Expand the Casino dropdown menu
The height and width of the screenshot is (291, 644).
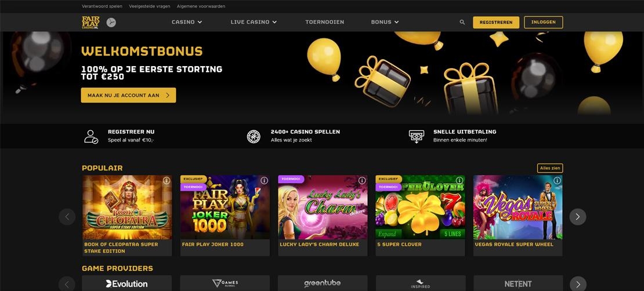[187, 22]
